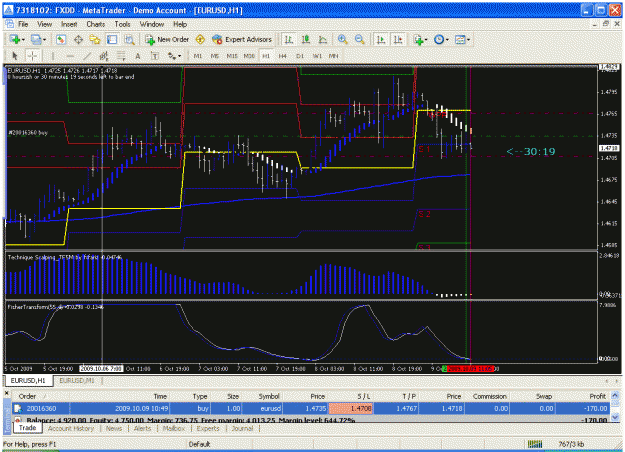Click the Zoom In magnifier icon

[342, 39]
